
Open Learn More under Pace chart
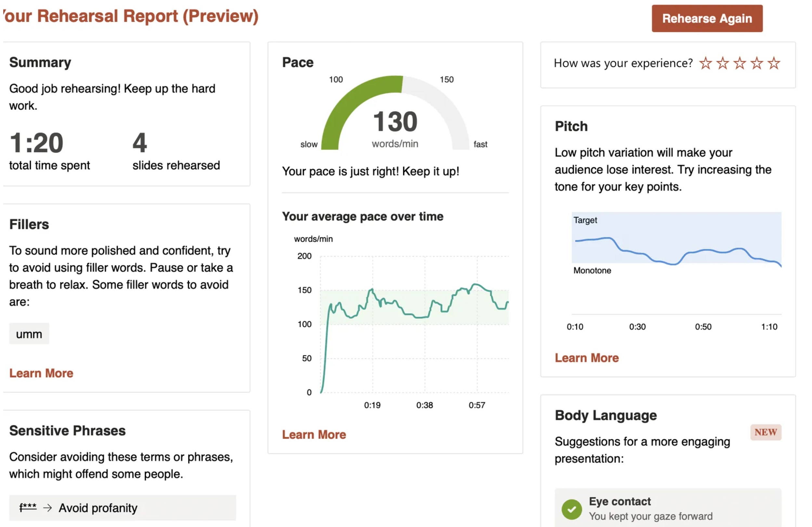[314, 434]
